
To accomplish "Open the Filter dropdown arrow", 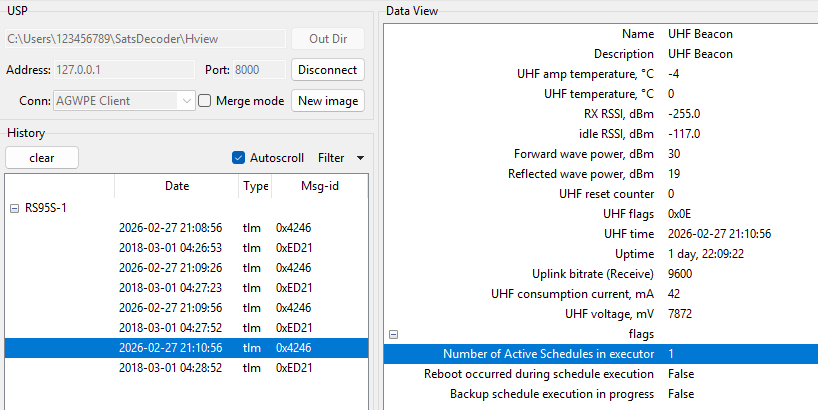I will point(360,158).
